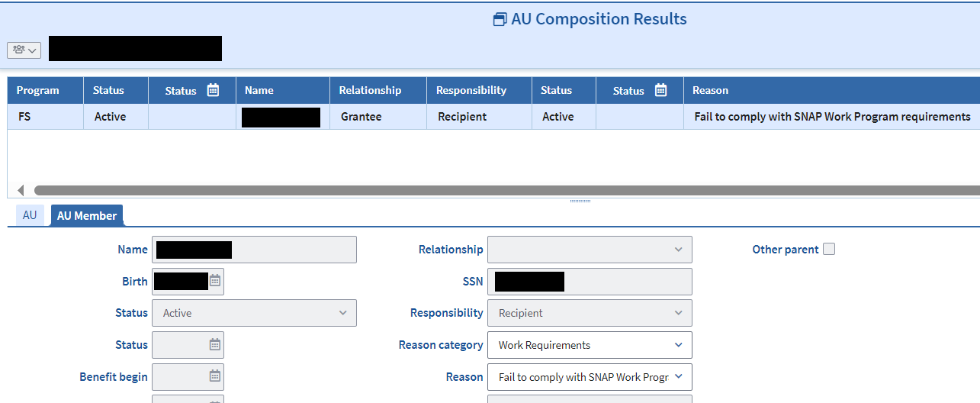Sort by the Program column header

coord(45,90)
